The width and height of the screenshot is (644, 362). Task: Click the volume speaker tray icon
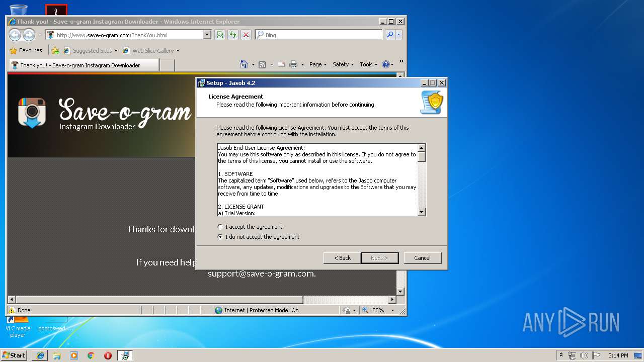[x=584, y=355]
